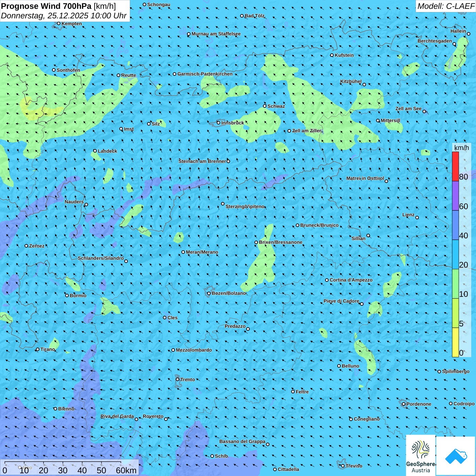Click the green 10–20 legend band
The height and width of the screenshot is (476, 476).
click(455, 284)
